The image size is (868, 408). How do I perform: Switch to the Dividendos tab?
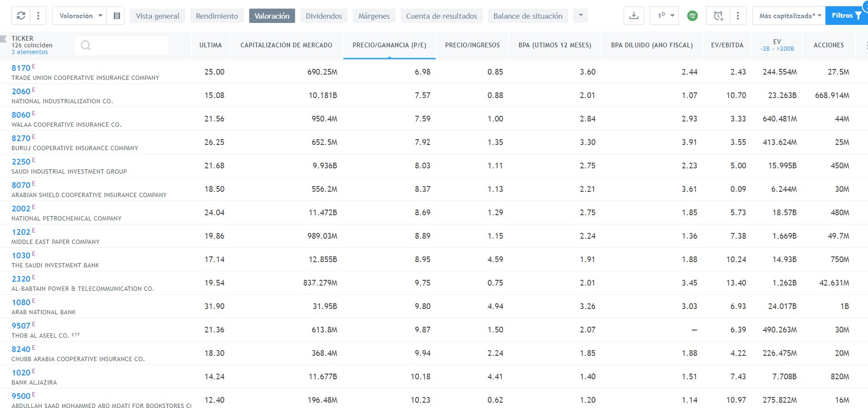[324, 16]
